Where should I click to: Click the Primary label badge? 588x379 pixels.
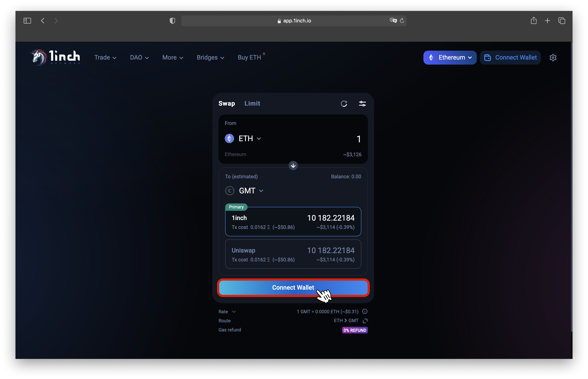click(236, 207)
